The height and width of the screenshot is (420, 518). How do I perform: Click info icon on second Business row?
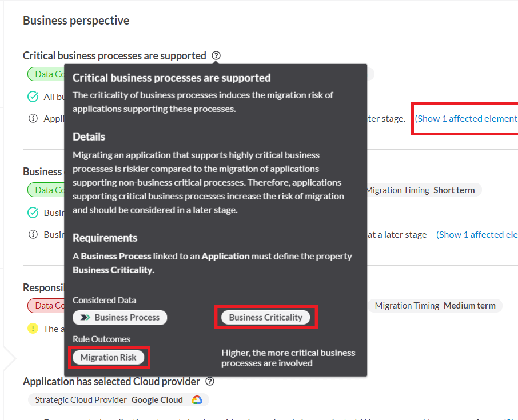click(33, 234)
